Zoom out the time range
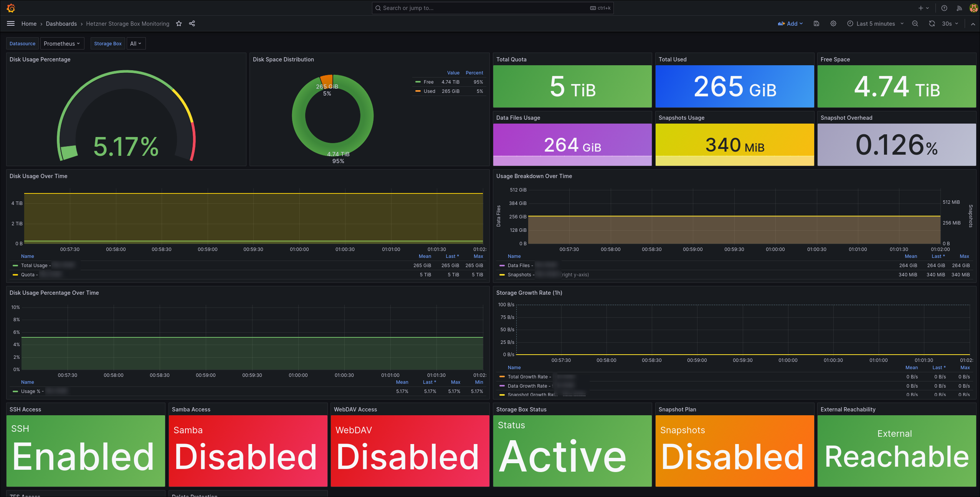The width and height of the screenshot is (980, 497). 915,23
